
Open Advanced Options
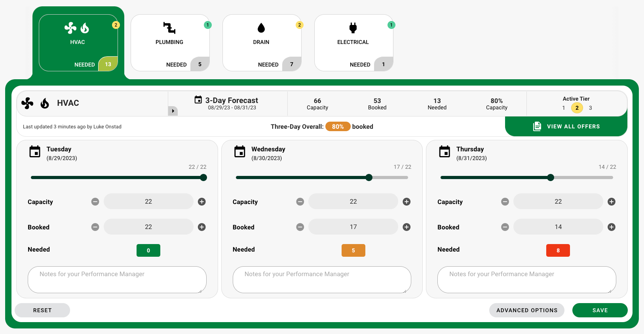pyautogui.click(x=527, y=310)
